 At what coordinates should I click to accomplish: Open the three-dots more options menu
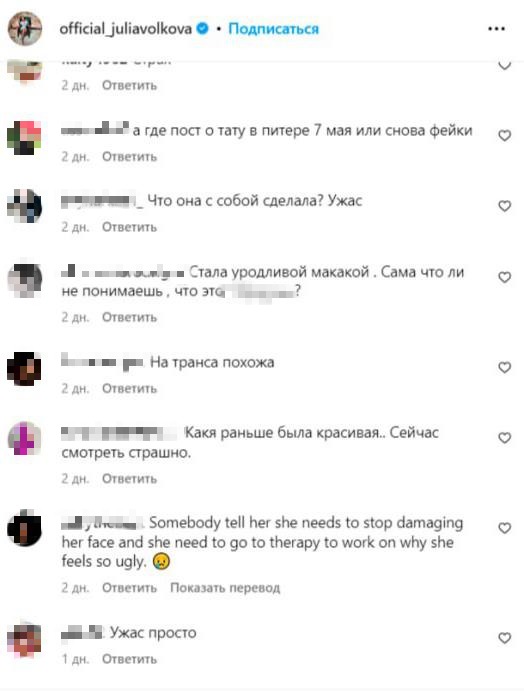(496, 29)
